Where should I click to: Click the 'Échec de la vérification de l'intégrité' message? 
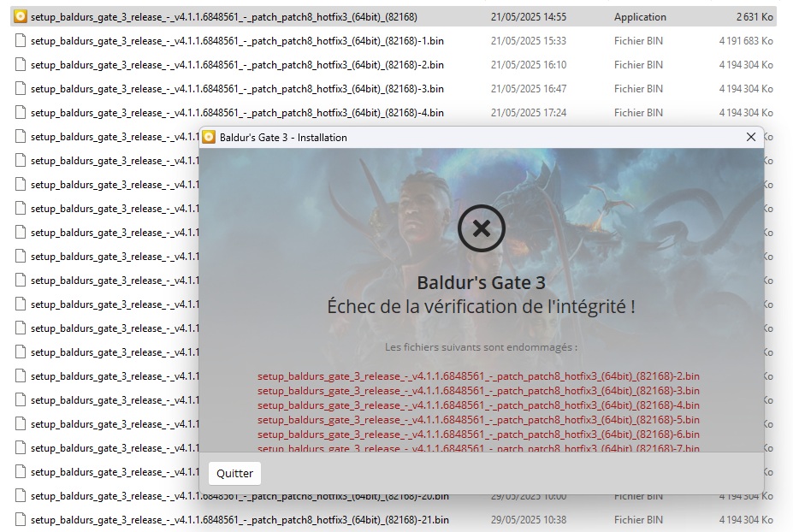coord(481,306)
